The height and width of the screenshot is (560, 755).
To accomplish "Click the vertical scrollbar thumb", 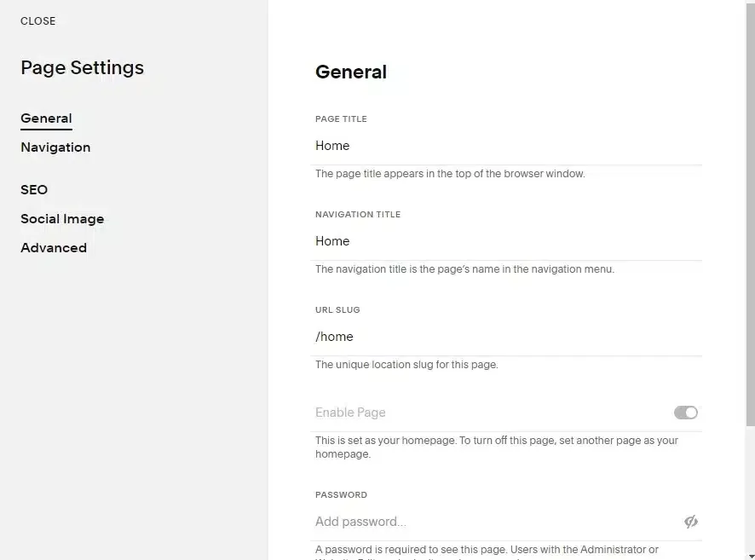I will 750,213.
